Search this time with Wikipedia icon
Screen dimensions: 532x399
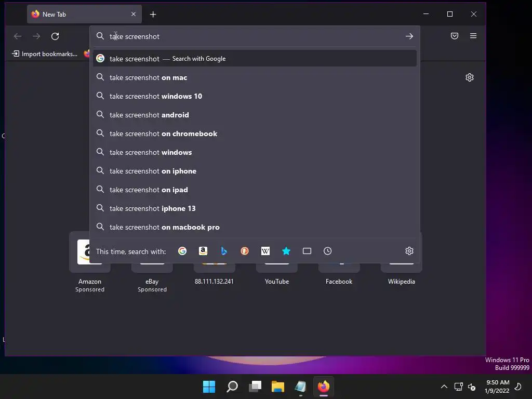click(265, 251)
